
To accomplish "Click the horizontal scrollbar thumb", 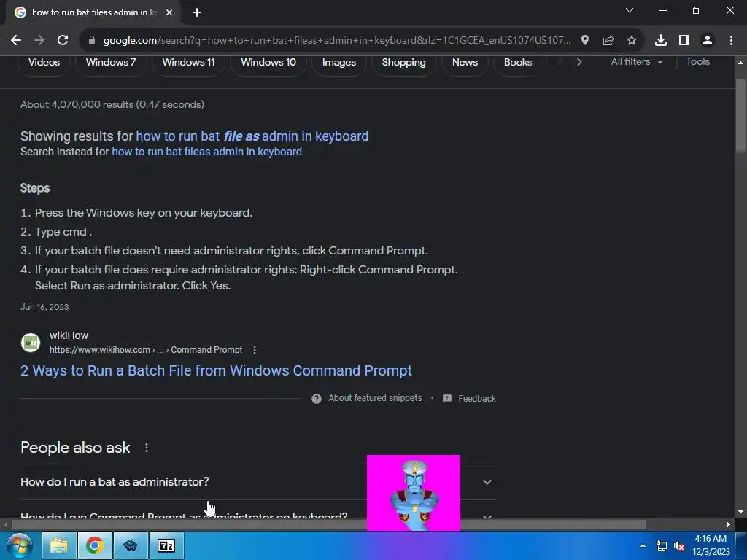I will coord(329,525).
